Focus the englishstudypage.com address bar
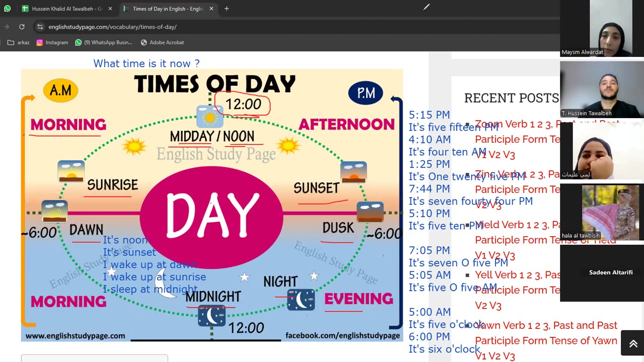 click(113, 27)
